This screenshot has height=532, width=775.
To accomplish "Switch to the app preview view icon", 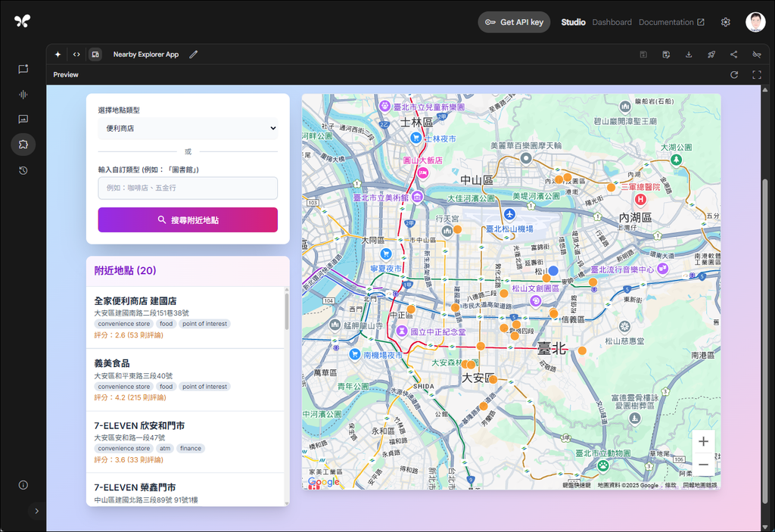I will [95, 54].
